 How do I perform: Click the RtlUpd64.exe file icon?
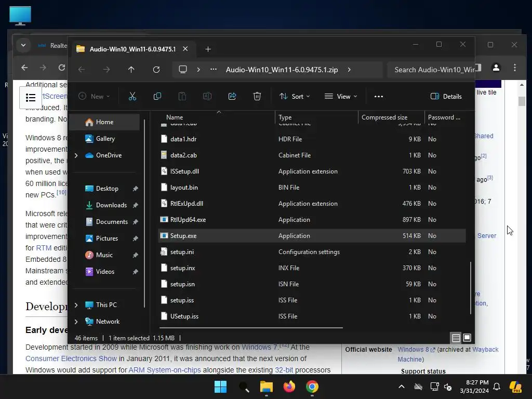164,220
